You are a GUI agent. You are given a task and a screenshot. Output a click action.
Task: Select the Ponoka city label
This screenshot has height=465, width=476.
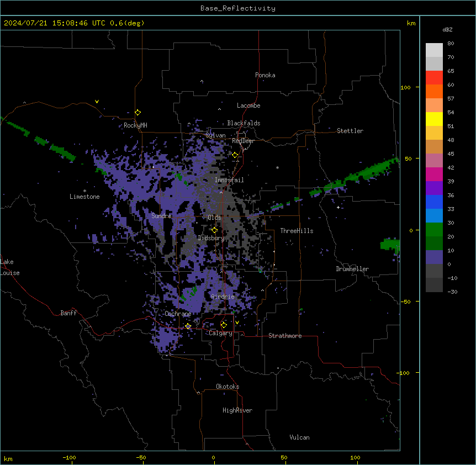265,75
